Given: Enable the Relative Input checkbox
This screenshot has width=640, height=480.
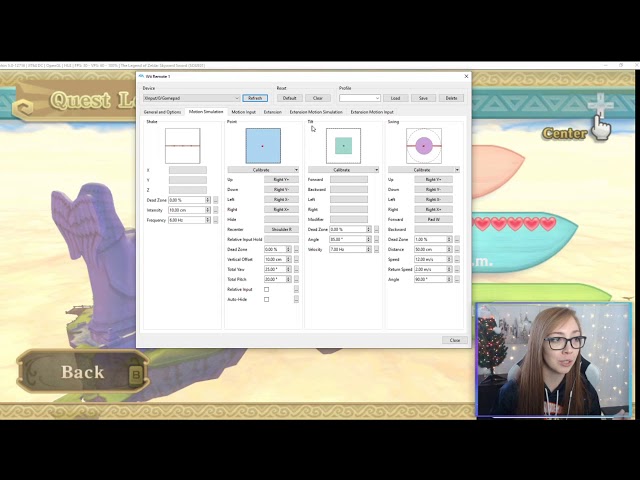Looking at the screenshot, I should coord(267,289).
